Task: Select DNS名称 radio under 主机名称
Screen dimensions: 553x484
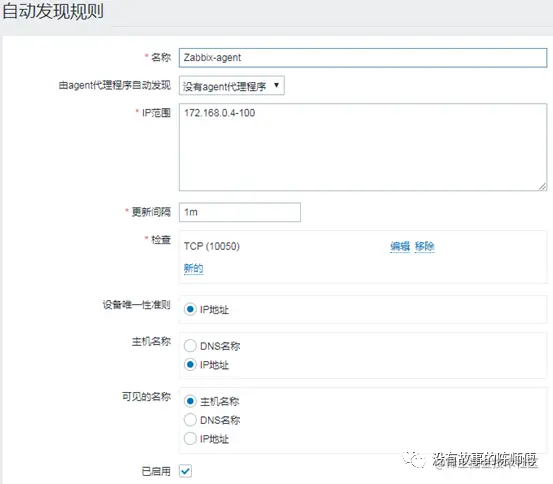Action: (190, 346)
